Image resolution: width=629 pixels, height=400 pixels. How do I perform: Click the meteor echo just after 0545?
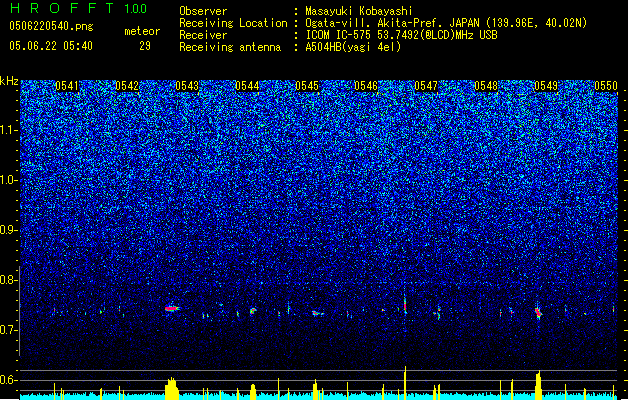[x=317, y=313]
